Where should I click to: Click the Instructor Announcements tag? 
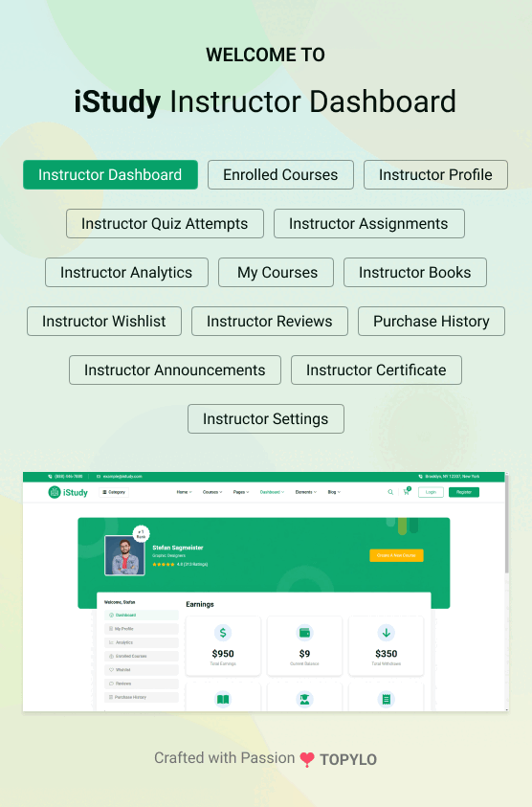pos(175,370)
